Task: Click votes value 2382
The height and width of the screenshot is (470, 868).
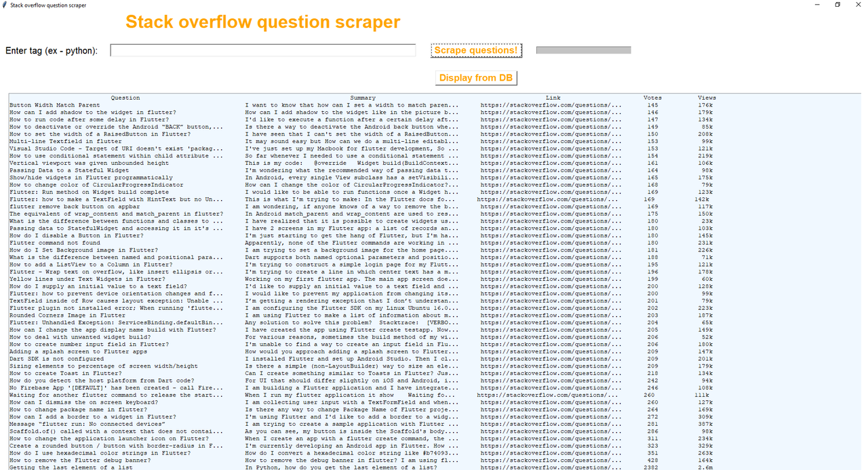Action: [650, 467]
